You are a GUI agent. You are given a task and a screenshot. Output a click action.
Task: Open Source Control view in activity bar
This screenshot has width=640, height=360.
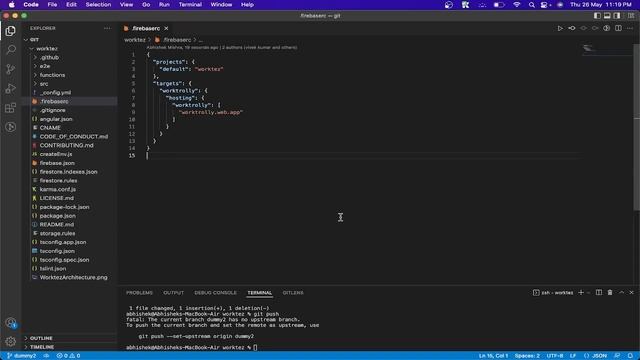11,69
